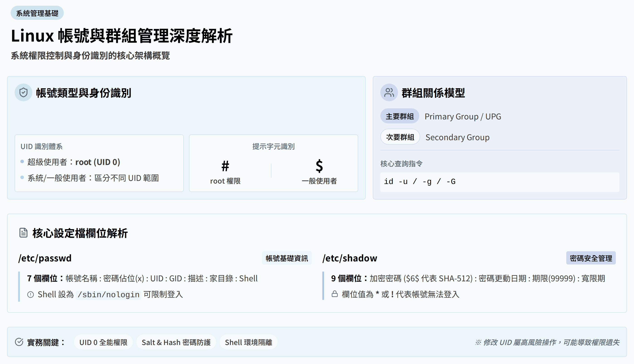
Task: Click the 密碼安全管理 label badge
Action: (x=591, y=258)
